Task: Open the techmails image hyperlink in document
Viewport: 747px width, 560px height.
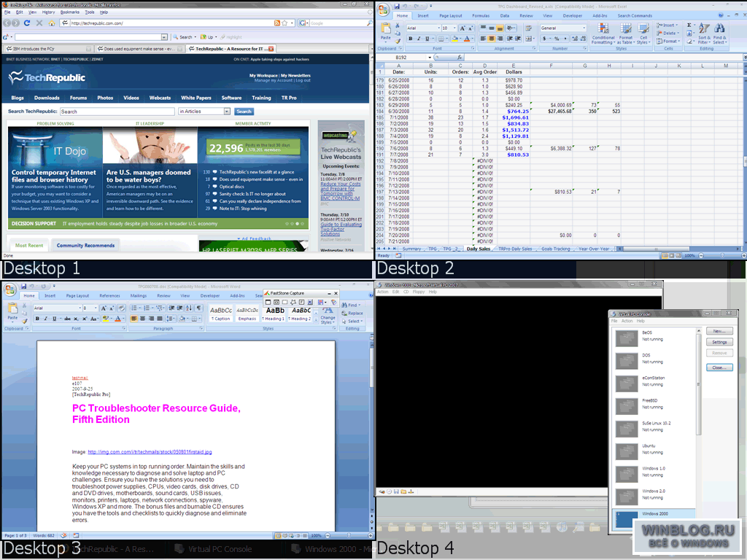Action: point(150,452)
